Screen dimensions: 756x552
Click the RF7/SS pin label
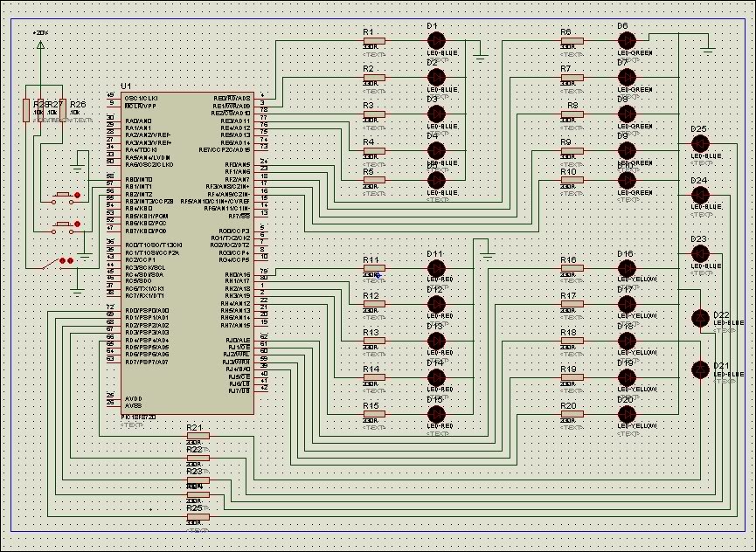click(x=239, y=217)
